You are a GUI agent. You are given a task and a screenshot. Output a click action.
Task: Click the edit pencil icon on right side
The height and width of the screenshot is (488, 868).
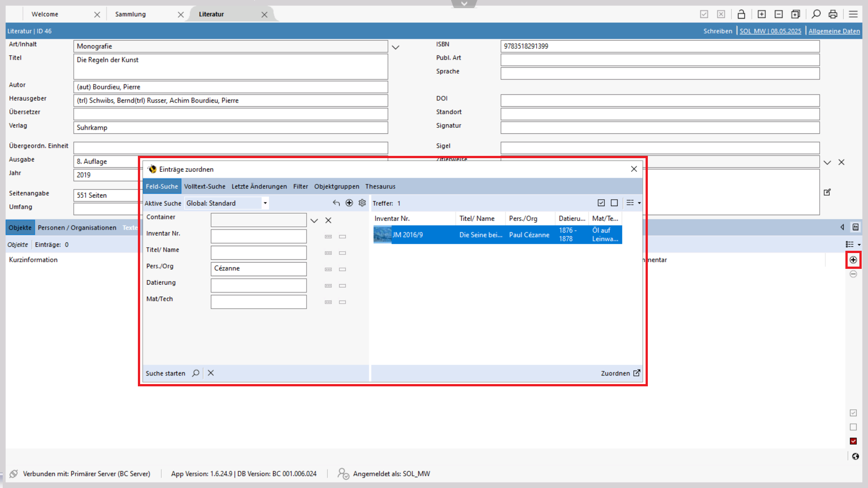pyautogui.click(x=827, y=192)
